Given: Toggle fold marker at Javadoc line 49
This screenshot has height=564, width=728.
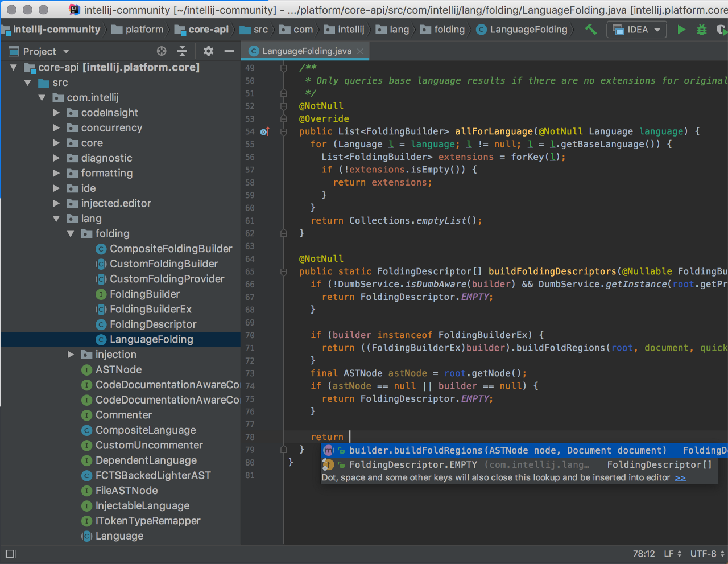Looking at the screenshot, I should pos(283,68).
